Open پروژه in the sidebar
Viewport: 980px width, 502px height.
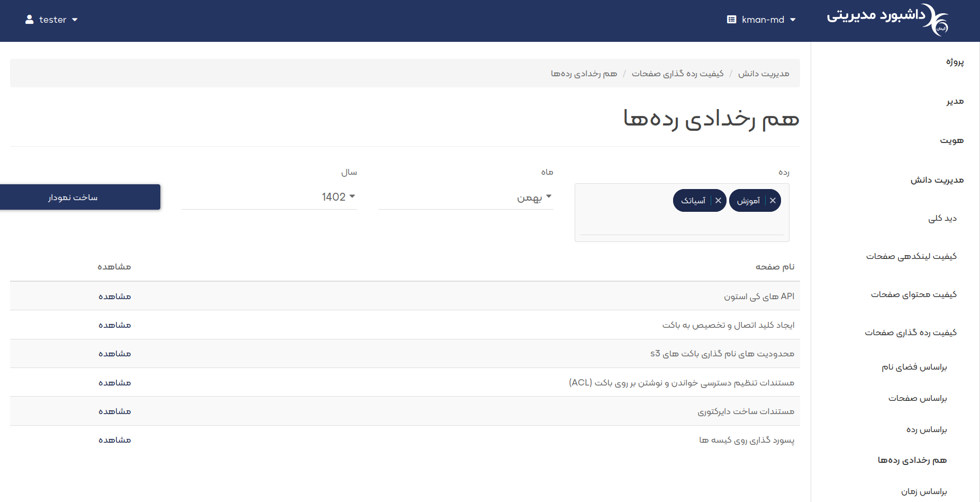pos(955,62)
